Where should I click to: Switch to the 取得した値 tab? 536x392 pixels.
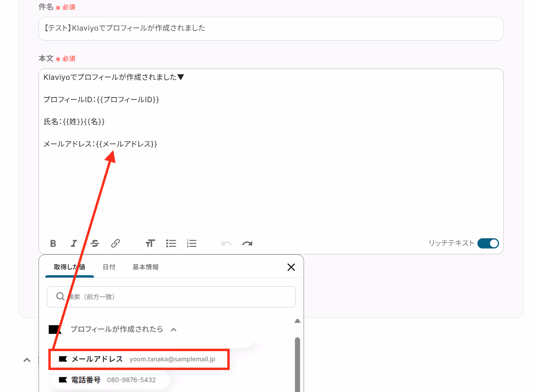tap(70, 267)
